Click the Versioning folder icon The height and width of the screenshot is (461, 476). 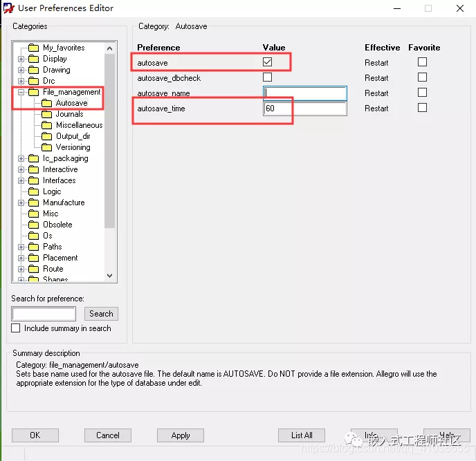pos(46,147)
